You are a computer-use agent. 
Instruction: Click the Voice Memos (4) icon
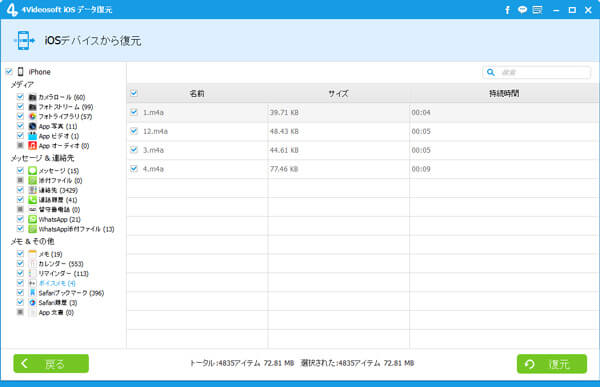pyautogui.click(x=33, y=283)
